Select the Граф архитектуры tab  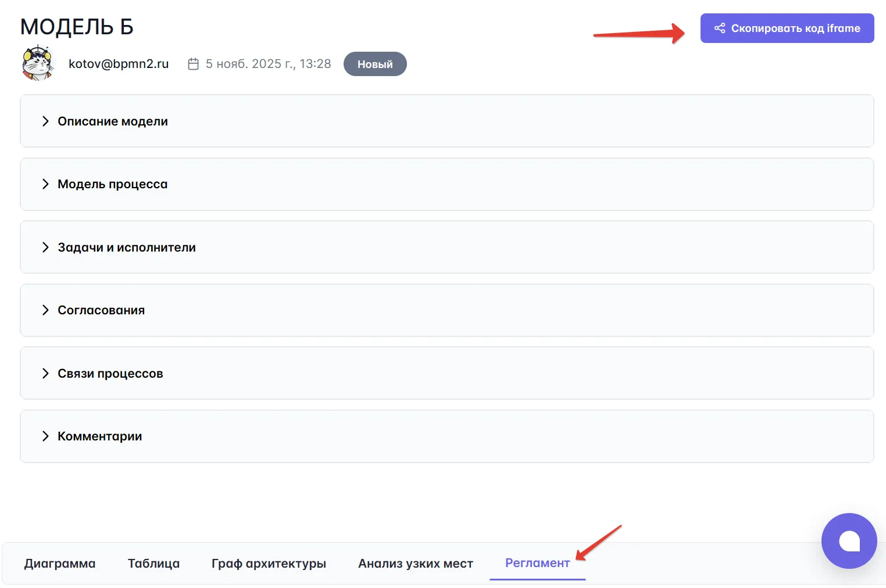pyautogui.click(x=269, y=564)
